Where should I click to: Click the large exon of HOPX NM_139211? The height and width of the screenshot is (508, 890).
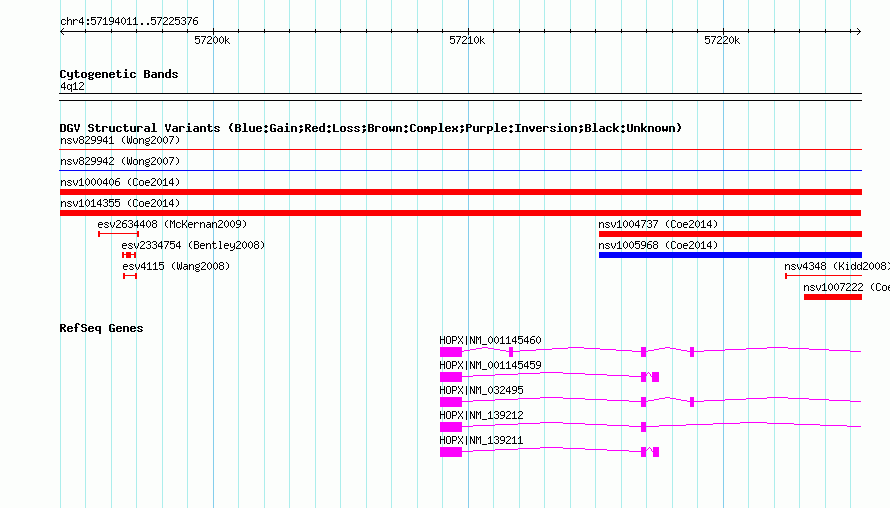pyautogui.click(x=451, y=452)
